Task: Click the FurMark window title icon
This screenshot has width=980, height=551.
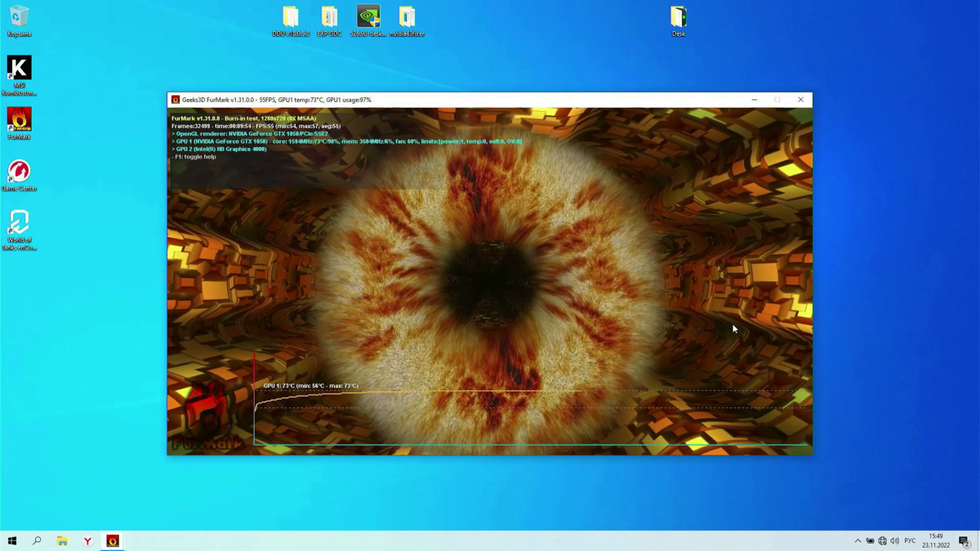Action: pyautogui.click(x=175, y=100)
